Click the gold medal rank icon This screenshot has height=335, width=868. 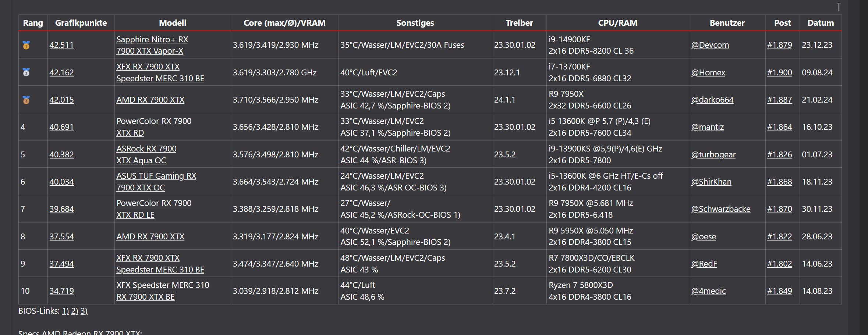pyautogui.click(x=26, y=45)
